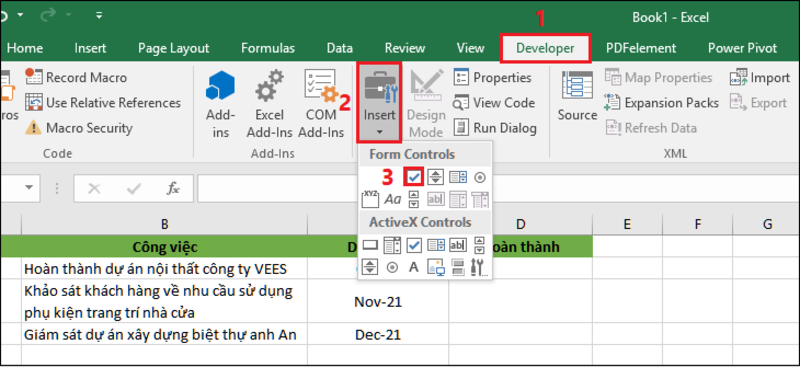Image resolution: width=800 pixels, height=367 pixels.
Task: Open the Page Layout tab
Action: tap(173, 48)
